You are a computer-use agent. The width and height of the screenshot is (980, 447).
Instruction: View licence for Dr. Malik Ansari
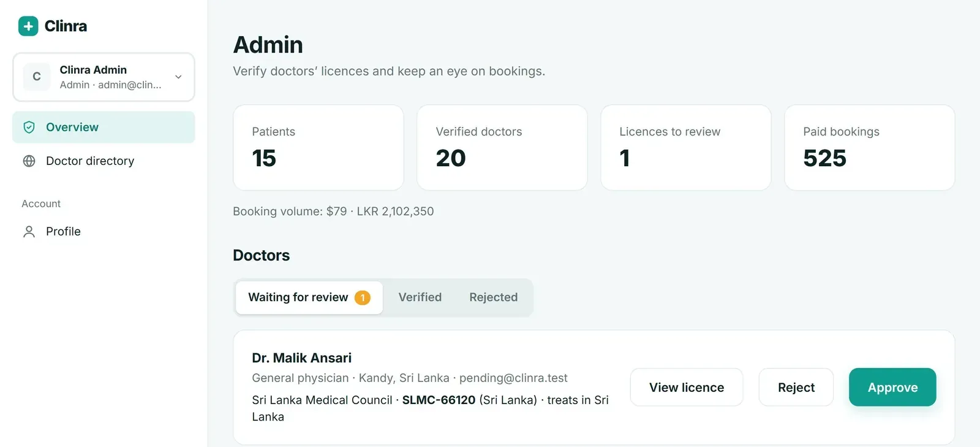pos(687,387)
